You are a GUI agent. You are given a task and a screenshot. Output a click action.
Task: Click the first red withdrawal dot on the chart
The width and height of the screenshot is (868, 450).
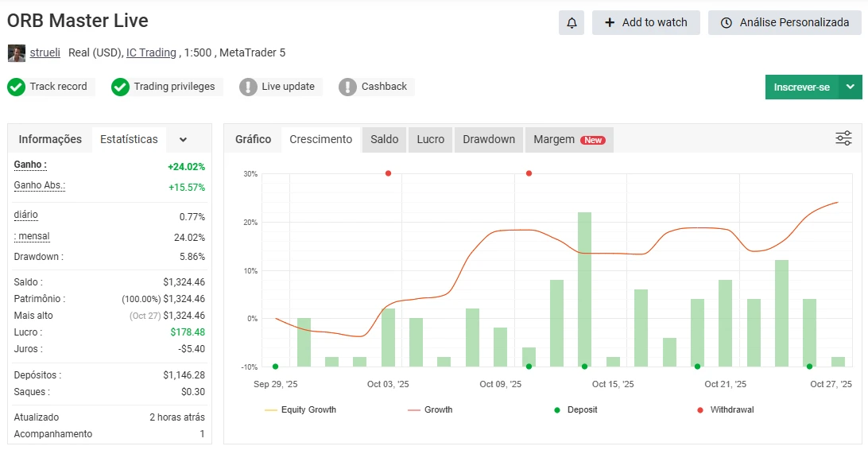pos(388,173)
